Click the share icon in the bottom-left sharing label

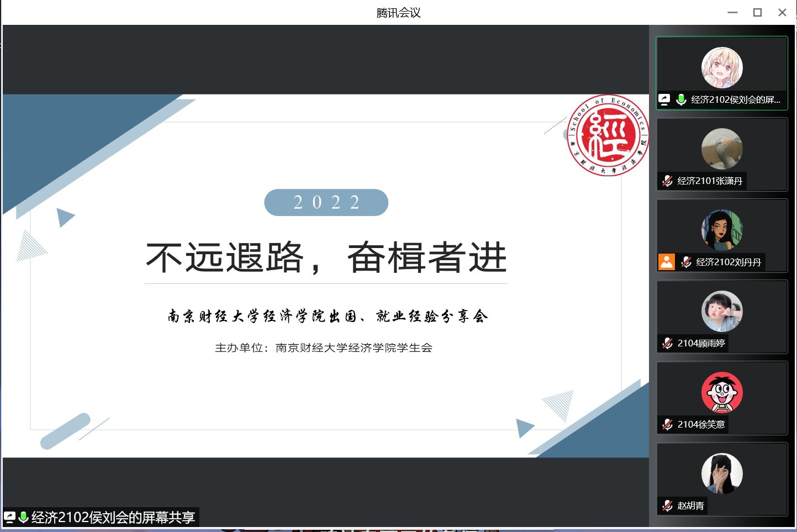(x=9, y=518)
